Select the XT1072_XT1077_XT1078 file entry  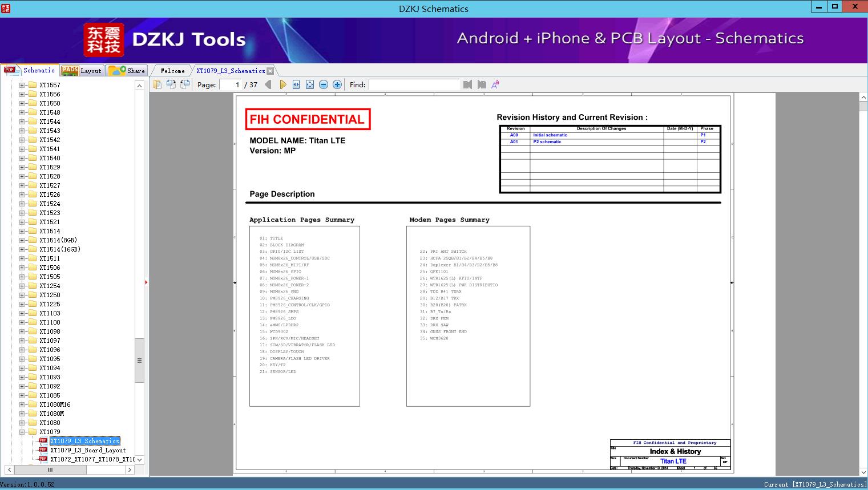click(92, 459)
